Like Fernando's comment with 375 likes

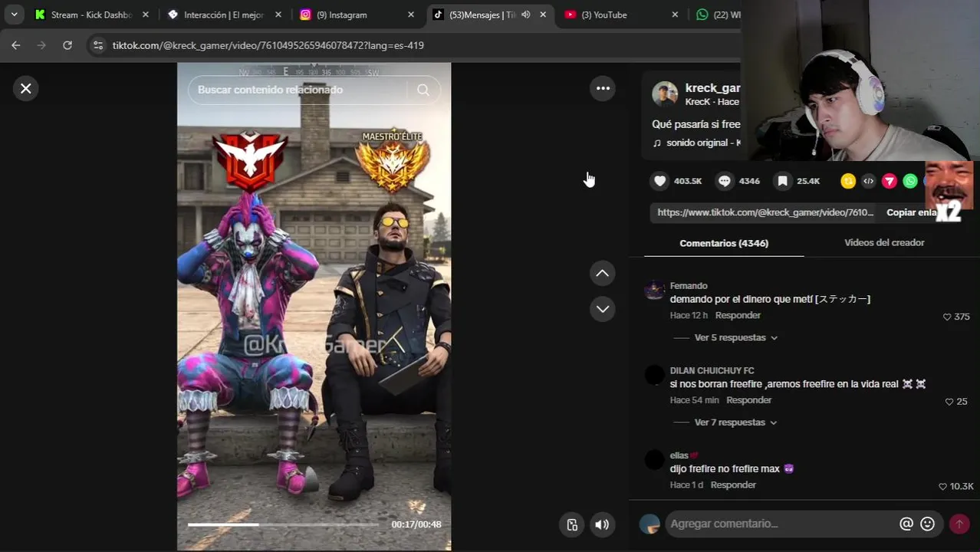pyautogui.click(x=947, y=317)
